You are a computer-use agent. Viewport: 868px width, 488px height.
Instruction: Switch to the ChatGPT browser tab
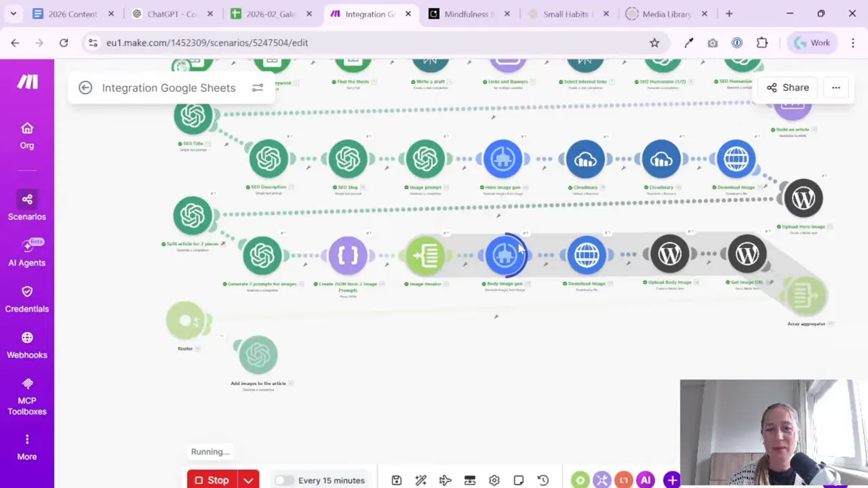[172, 14]
